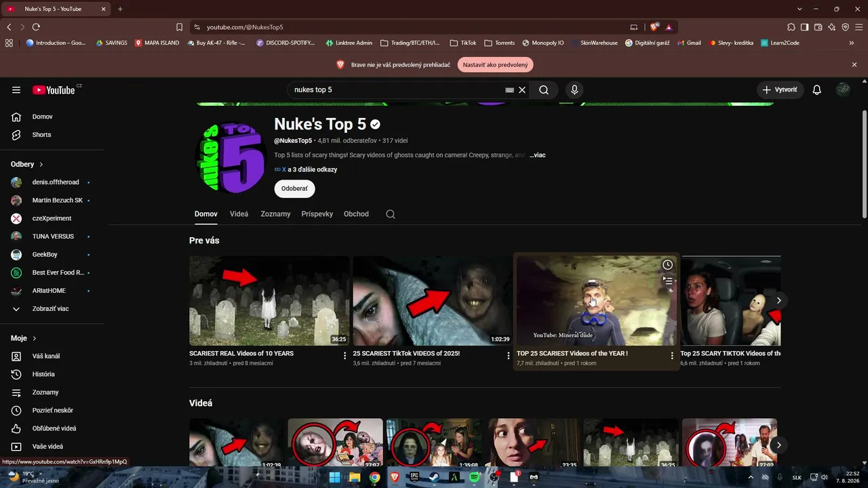Go back to the previous page
This screenshot has width=868, height=488.
[x=9, y=27]
